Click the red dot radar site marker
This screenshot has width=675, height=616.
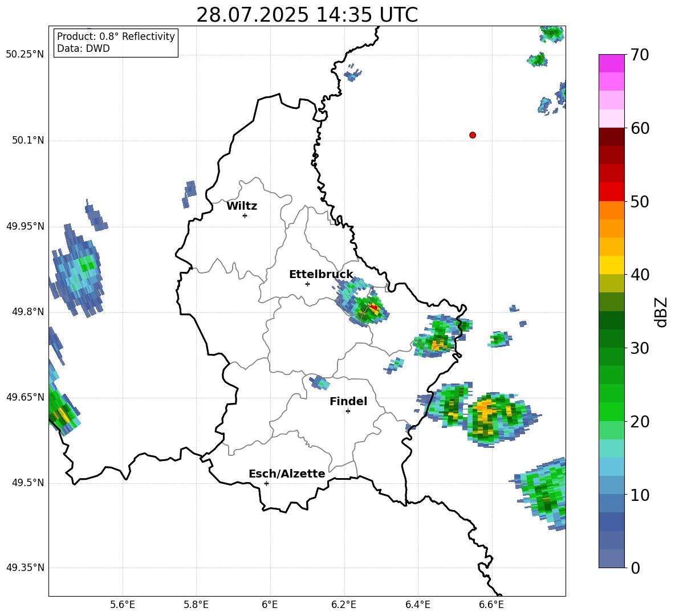click(x=473, y=135)
